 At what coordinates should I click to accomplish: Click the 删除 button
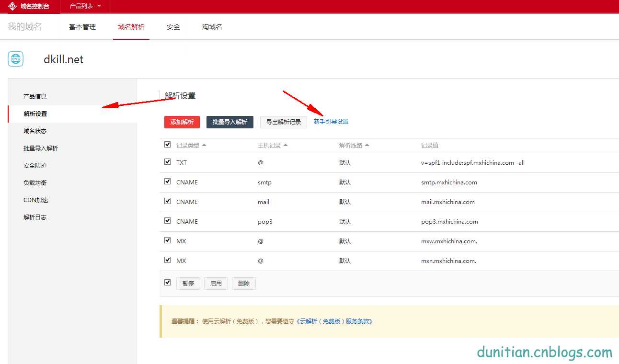click(x=244, y=283)
